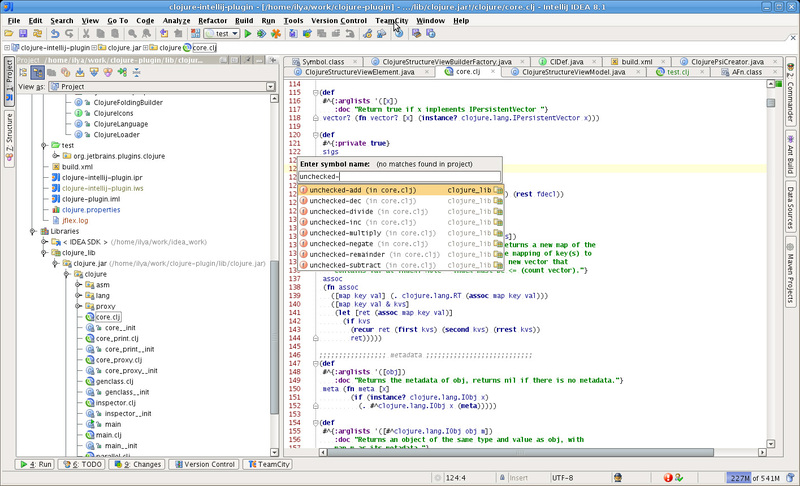The width and height of the screenshot is (800, 486).
Task: Select inspector.clj in the project tree
Action: tap(116, 403)
